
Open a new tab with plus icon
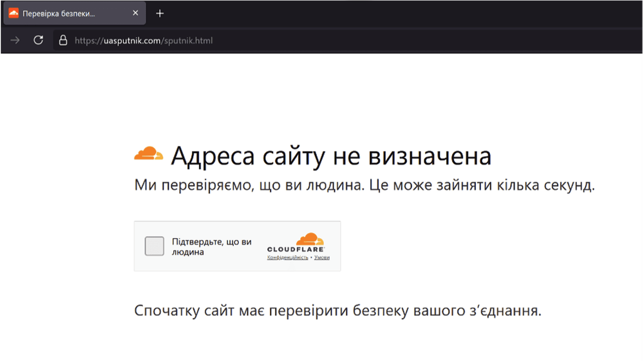[160, 14]
